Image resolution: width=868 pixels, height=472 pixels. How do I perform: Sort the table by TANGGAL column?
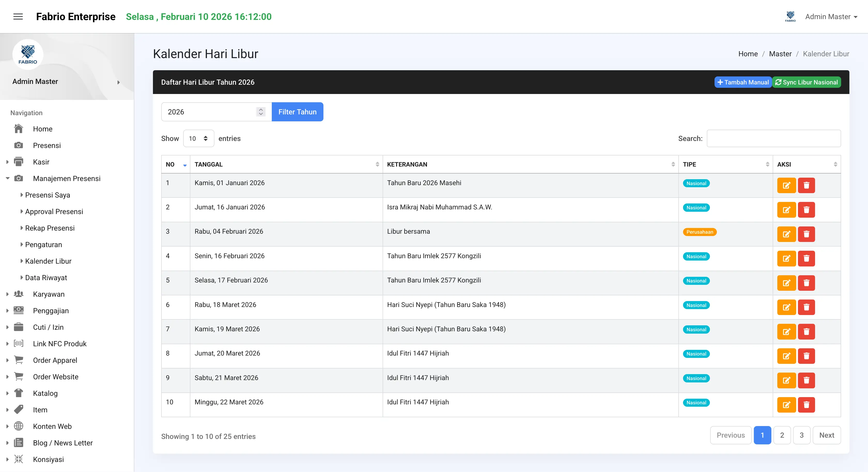pyautogui.click(x=286, y=164)
